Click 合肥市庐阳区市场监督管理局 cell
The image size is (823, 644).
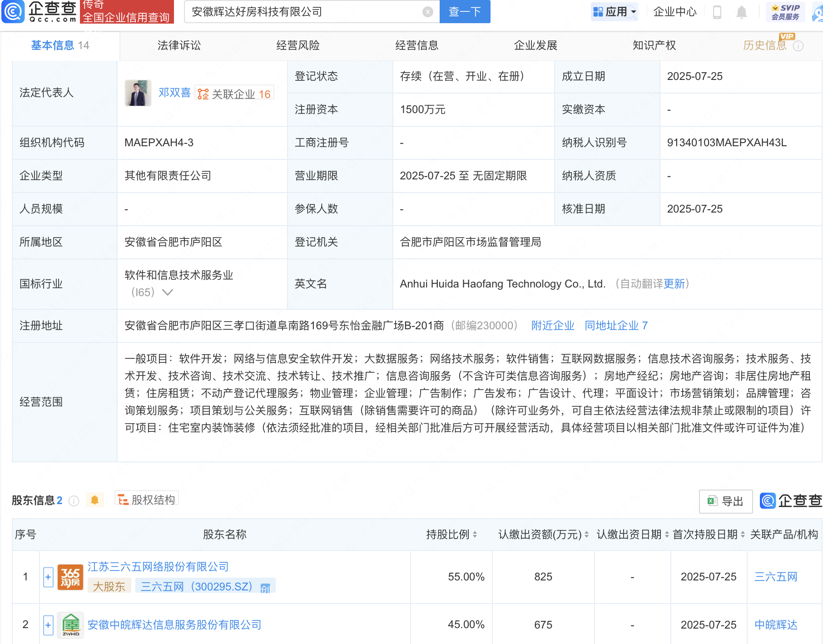click(x=471, y=242)
